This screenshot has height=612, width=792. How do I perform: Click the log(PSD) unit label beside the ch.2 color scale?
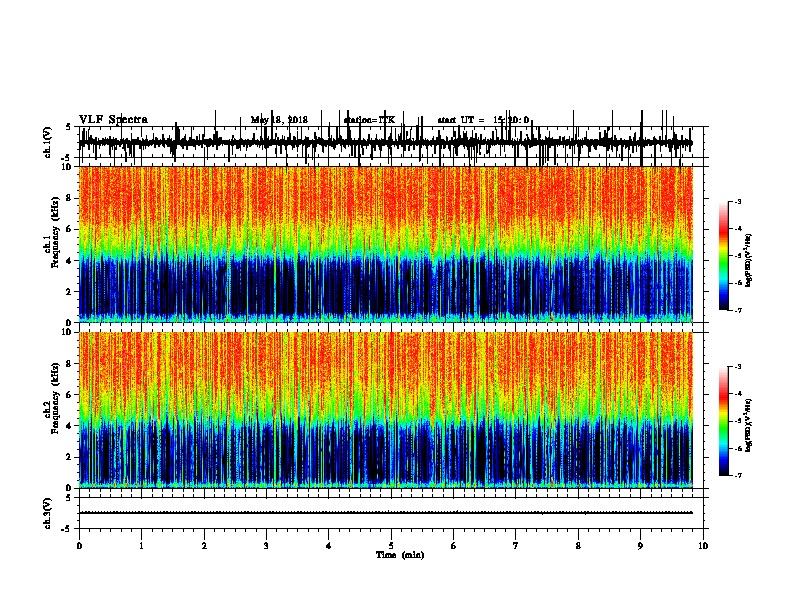click(x=749, y=426)
